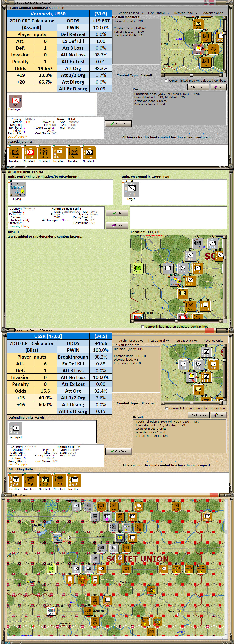The image size is (234, 644).
Task: Tick center linked map checkbox in Blitz window
Action: (167, 408)
